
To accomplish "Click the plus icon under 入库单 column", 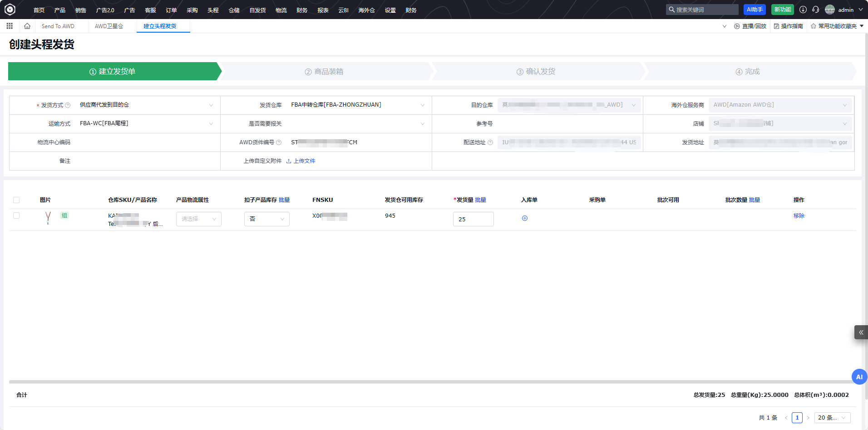I will point(525,218).
